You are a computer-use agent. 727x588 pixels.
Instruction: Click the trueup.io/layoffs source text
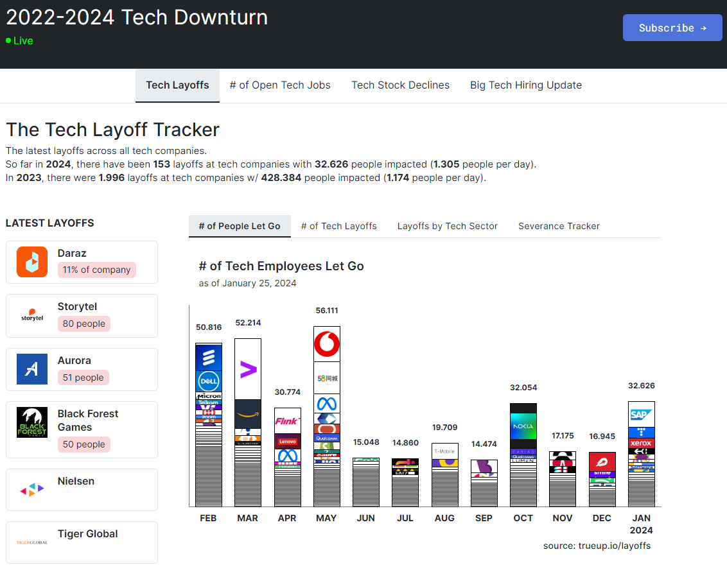click(615, 546)
